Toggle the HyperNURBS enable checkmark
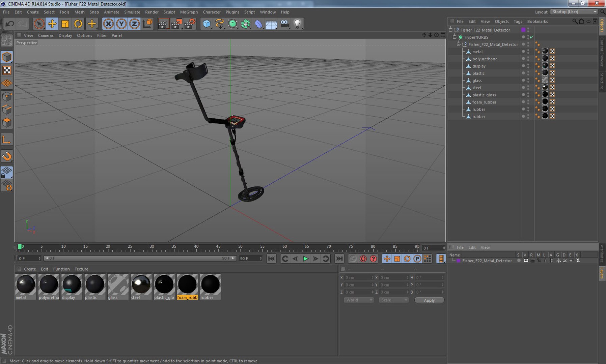 [x=532, y=37]
